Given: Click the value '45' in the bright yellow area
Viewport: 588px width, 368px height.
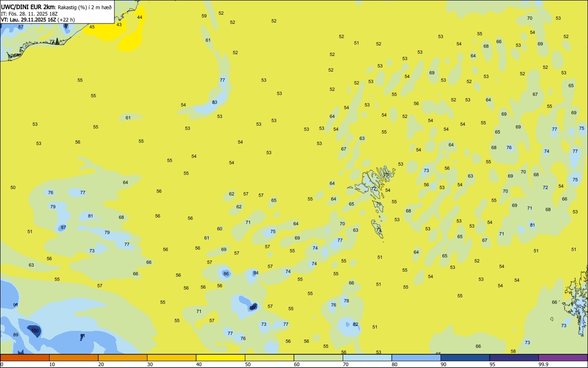Looking at the screenshot, I should (92, 27).
